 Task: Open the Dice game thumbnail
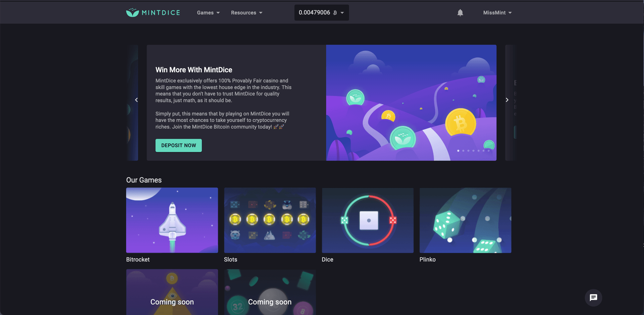(x=368, y=220)
